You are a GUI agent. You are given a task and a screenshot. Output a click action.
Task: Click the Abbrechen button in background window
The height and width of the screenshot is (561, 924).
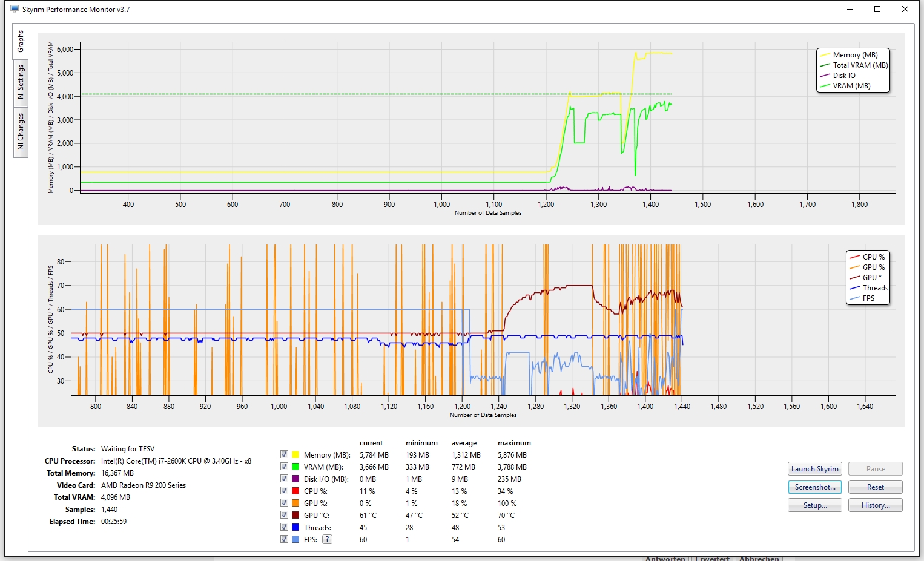tap(759, 558)
